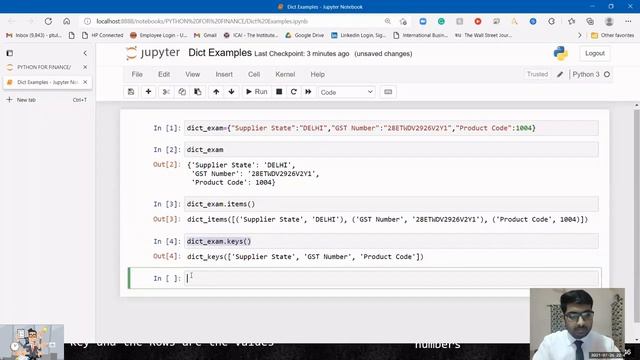The width and height of the screenshot is (640, 360).
Task: Close the PYTHON FOR FINANCE tab
Action: tap(85, 67)
